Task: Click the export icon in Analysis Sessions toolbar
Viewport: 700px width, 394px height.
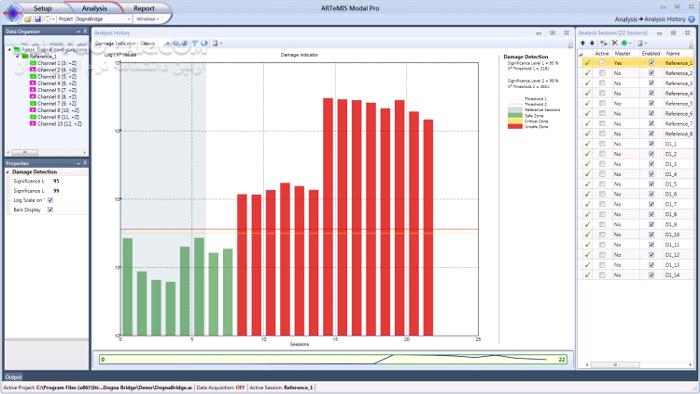Action: [x=640, y=43]
